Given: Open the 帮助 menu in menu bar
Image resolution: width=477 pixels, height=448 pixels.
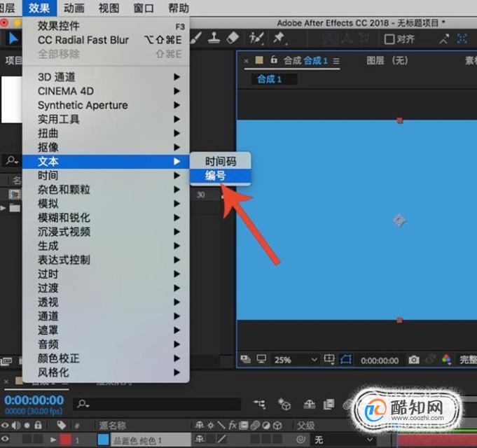Looking at the screenshot, I should [179, 8].
